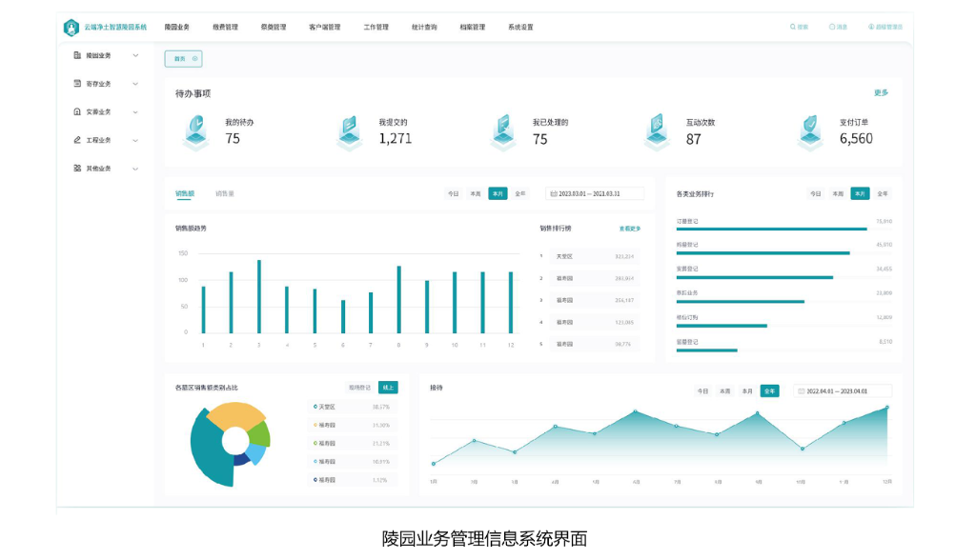Toggle 线上 in the pie chart panel
This screenshot has width=976, height=560.
point(389,388)
